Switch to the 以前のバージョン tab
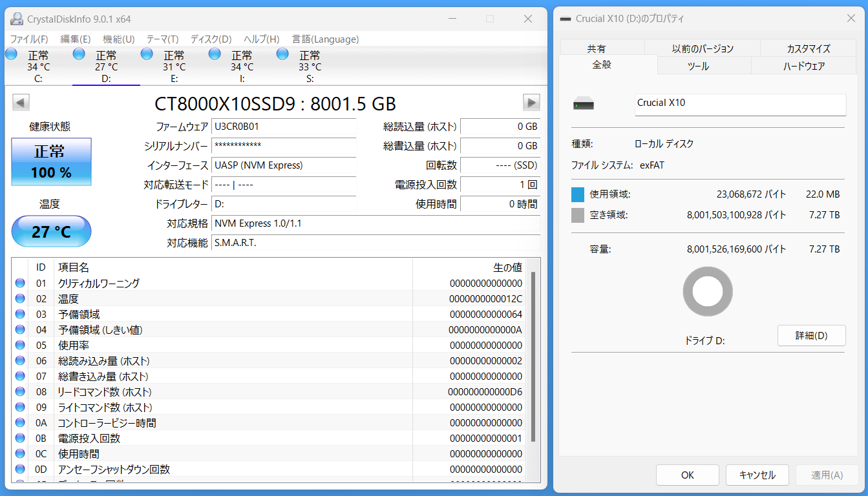868x496 pixels. 703,48
